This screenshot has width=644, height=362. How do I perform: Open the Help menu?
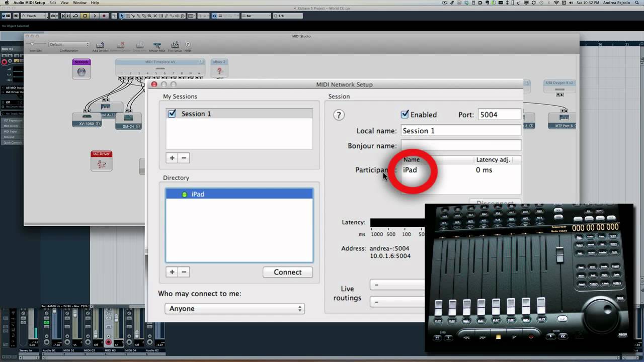point(95,3)
